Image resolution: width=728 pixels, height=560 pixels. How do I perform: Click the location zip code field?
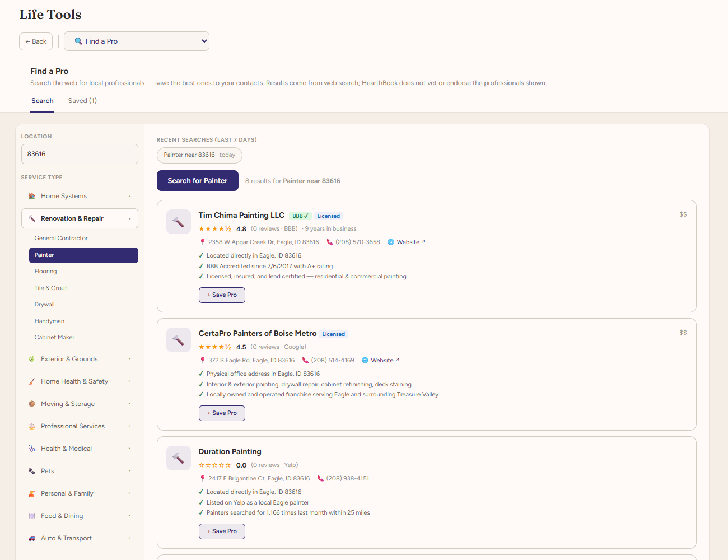pyautogui.click(x=80, y=154)
